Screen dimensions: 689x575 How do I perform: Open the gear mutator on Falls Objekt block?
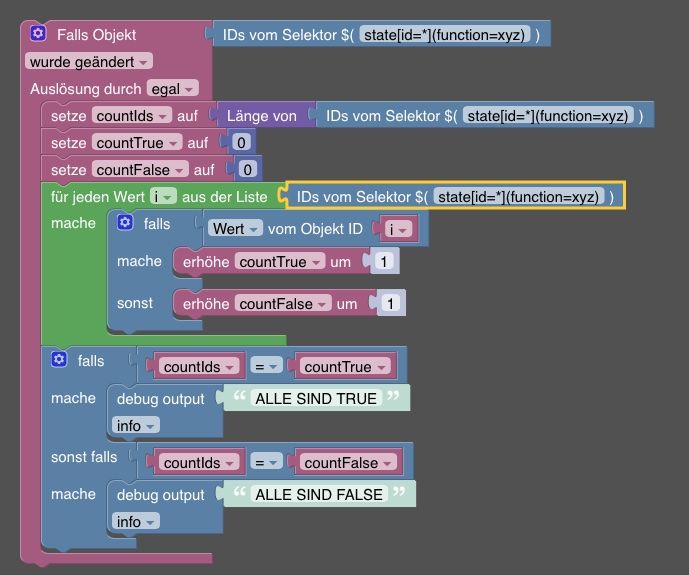pos(38,33)
